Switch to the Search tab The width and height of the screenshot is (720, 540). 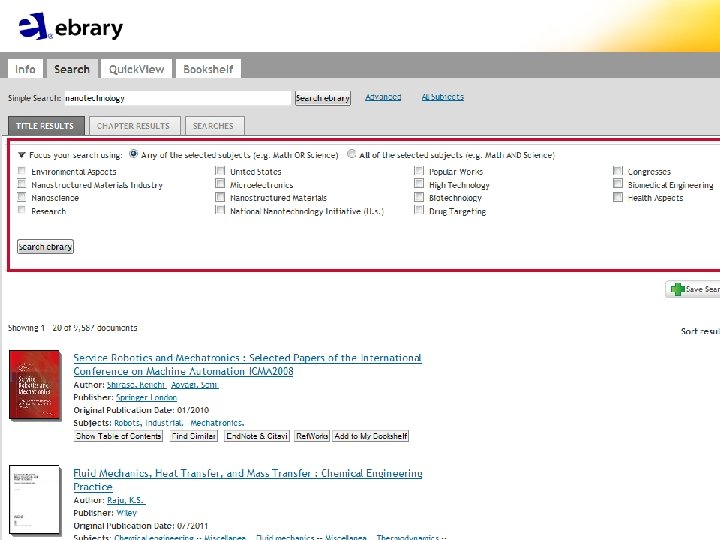[x=72, y=69]
